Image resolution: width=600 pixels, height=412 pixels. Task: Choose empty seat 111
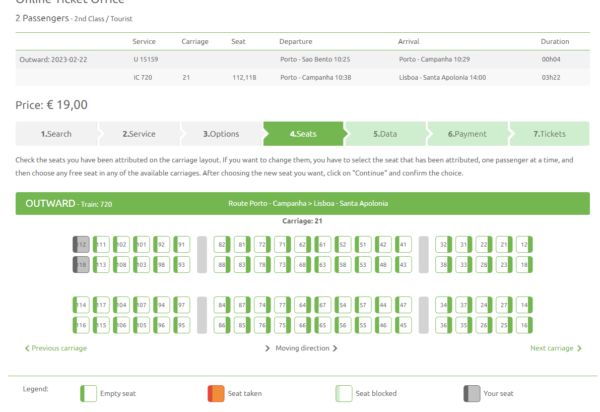point(101,244)
